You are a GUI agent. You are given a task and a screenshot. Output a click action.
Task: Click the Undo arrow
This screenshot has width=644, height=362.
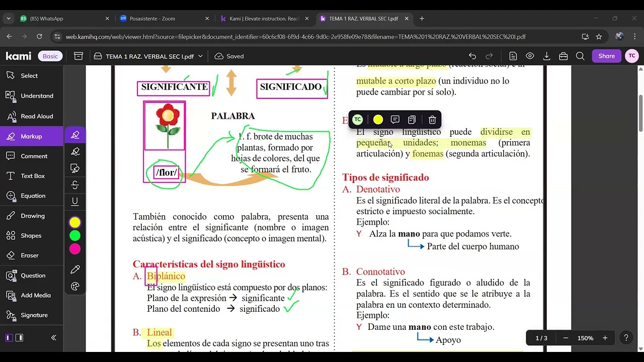point(472,56)
